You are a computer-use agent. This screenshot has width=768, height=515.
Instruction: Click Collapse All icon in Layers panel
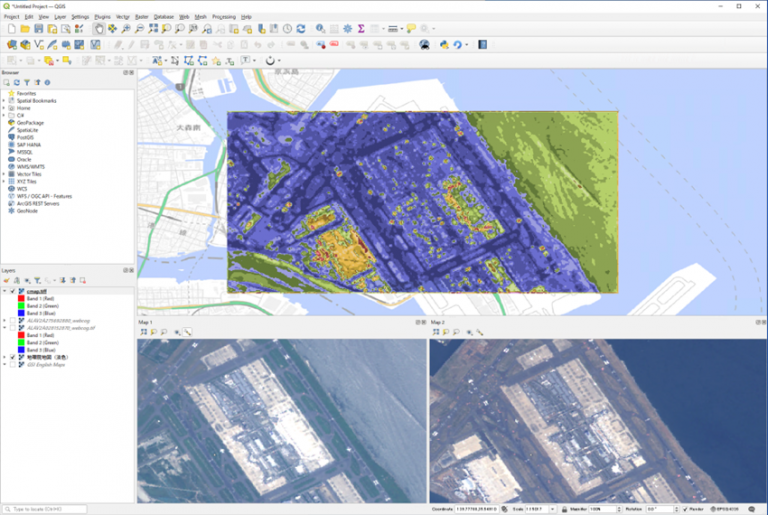pyautogui.click(x=72, y=280)
